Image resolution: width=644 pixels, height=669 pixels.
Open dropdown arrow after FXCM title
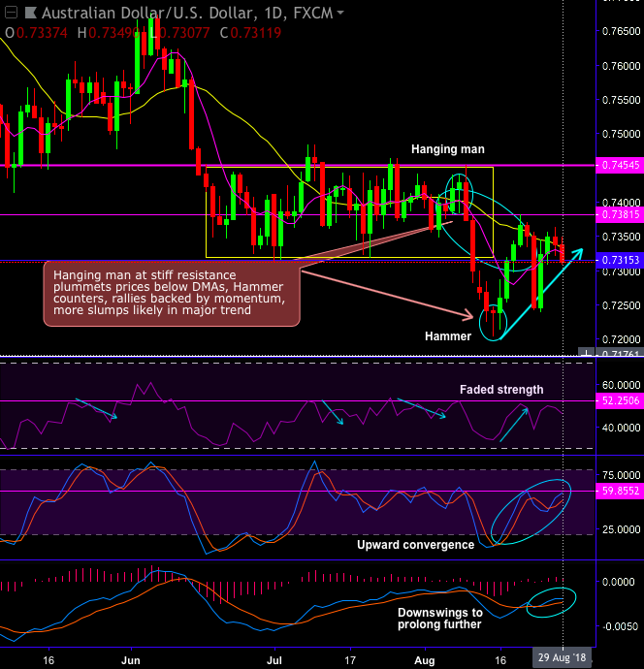pyautogui.click(x=340, y=13)
